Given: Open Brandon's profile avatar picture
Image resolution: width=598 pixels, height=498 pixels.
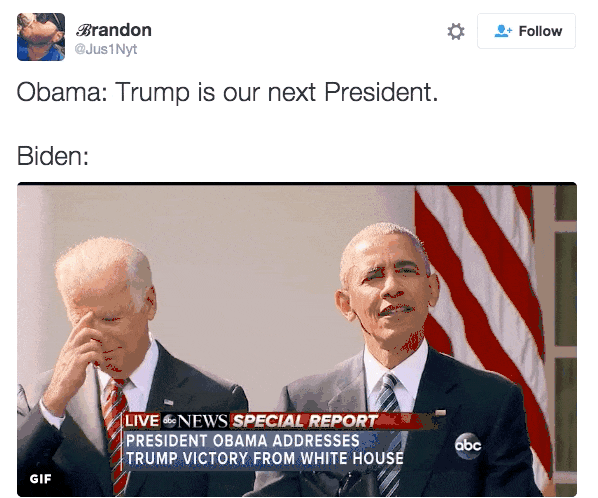Looking at the screenshot, I should tap(41, 37).
